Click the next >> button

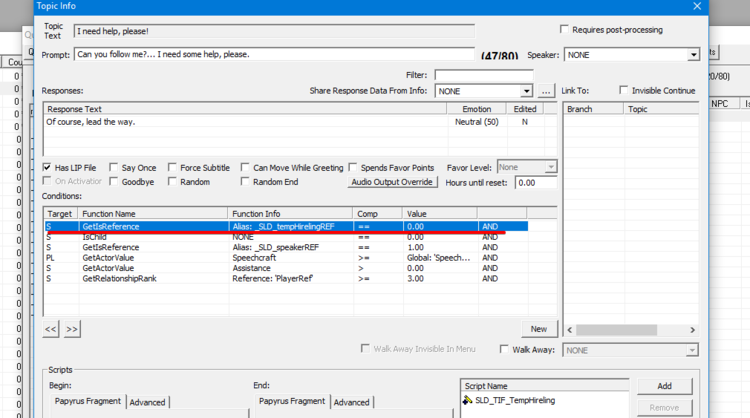click(72, 329)
